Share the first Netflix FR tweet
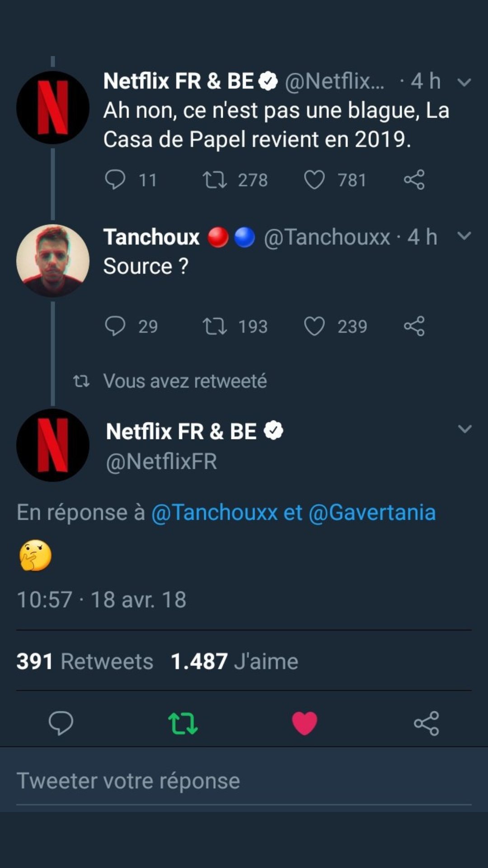Viewport: 488px width, 868px height. [414, 179]
